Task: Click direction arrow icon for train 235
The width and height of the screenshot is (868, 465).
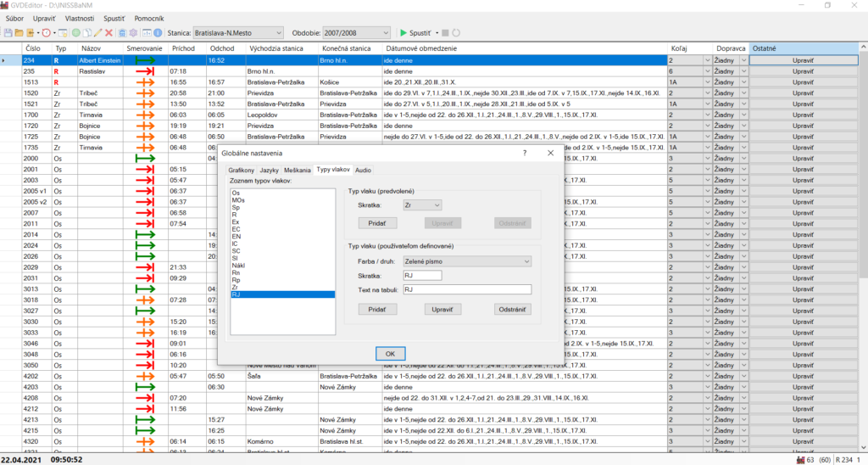Action: coord(145,71)
